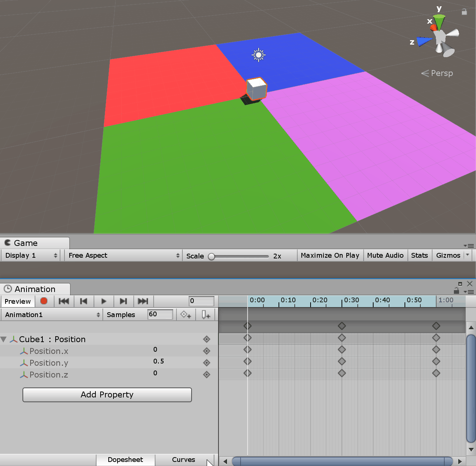
Task: Collapse the Cube1 : Position property group
Action: [4, 339]
